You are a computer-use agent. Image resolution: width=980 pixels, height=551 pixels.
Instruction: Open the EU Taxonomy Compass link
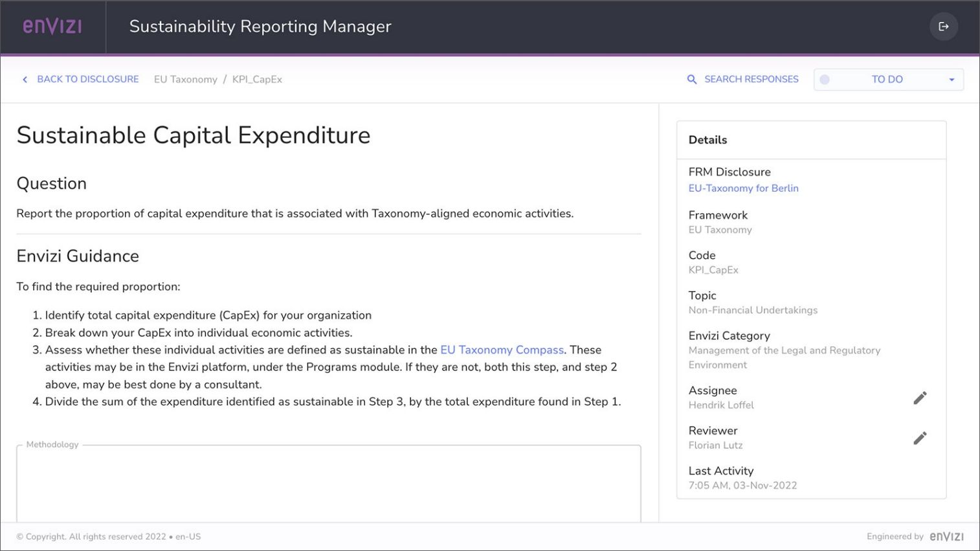click(502, 350)
